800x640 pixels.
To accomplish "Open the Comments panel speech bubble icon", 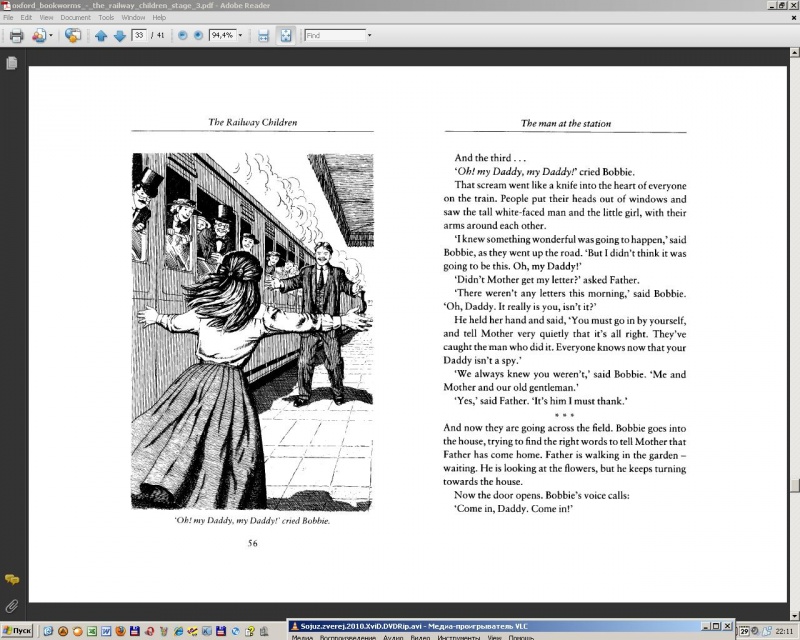I will [12, 580].
